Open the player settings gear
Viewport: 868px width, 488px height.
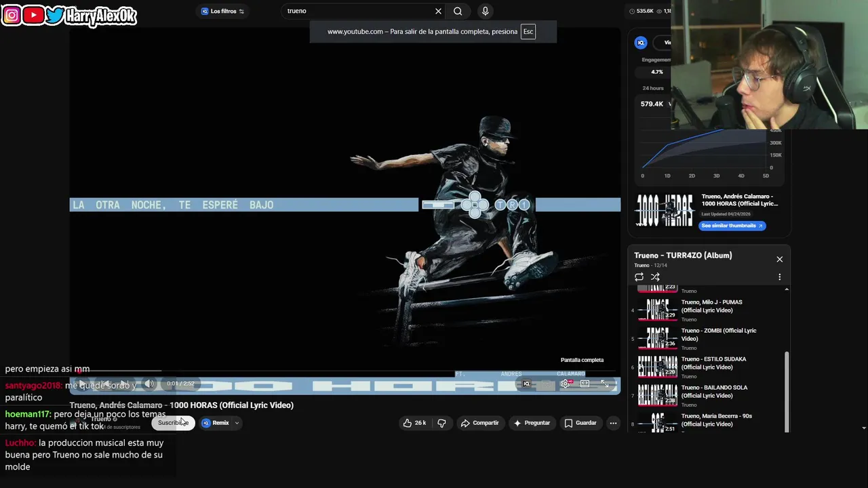[566, 384]
